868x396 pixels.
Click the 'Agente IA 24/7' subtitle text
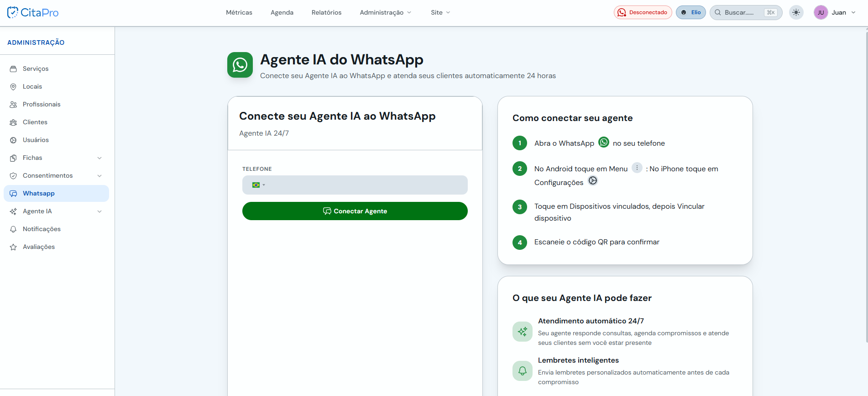coord(264,133)
